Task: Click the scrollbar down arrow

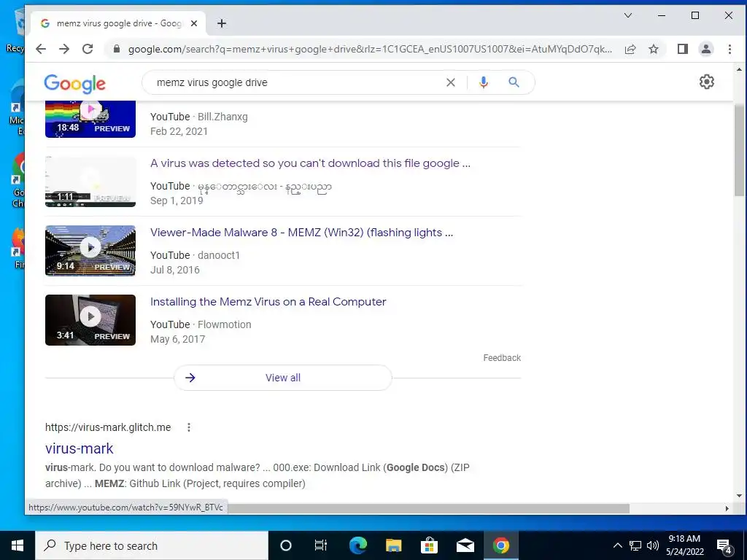Action: [x=739, y=495]
